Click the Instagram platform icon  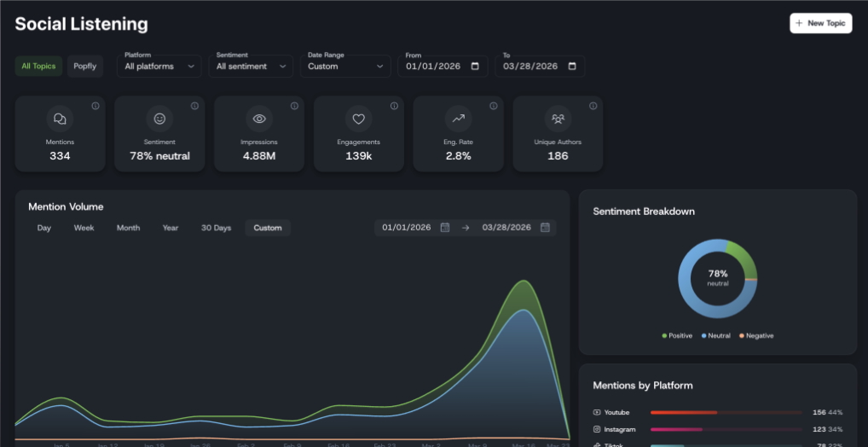click(597, 429)
